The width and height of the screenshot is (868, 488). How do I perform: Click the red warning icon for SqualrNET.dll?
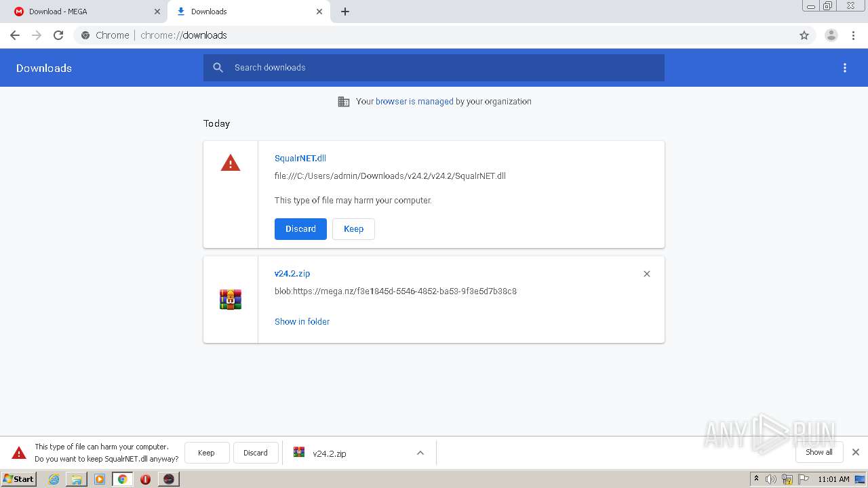coord(231,163)
